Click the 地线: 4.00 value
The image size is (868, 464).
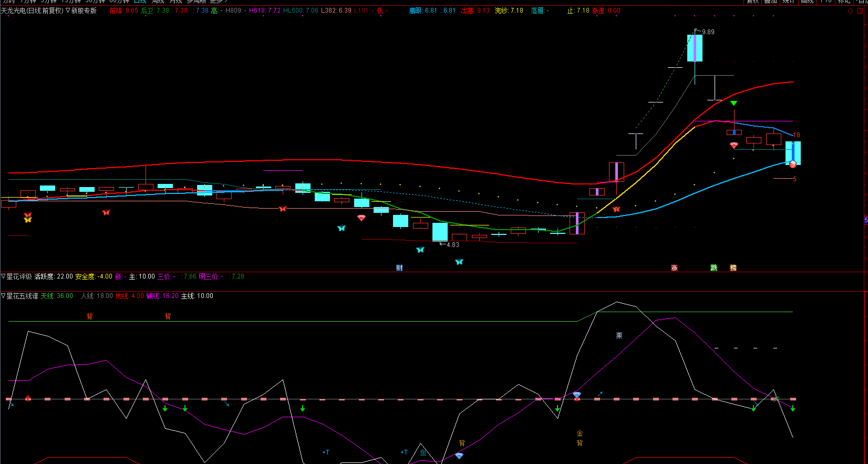point(130,296)
